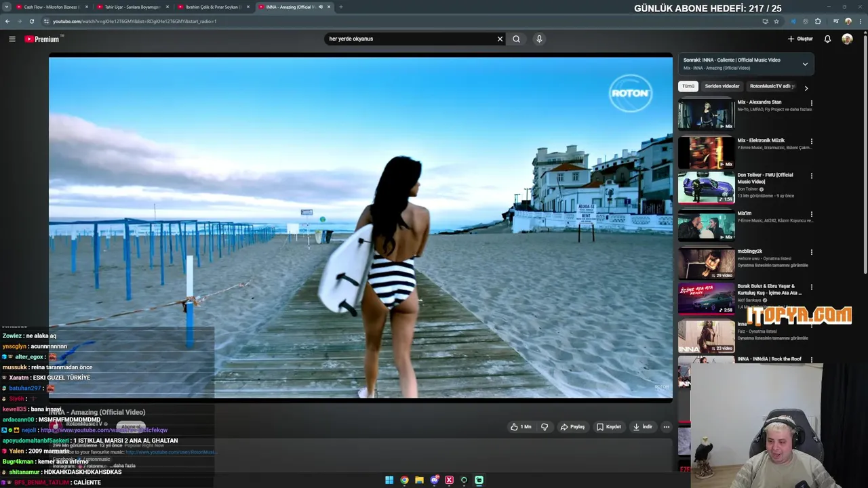Open Mix - Alexandra Stan thumbnail
The image size is (868, 488).
click(706, 114)
